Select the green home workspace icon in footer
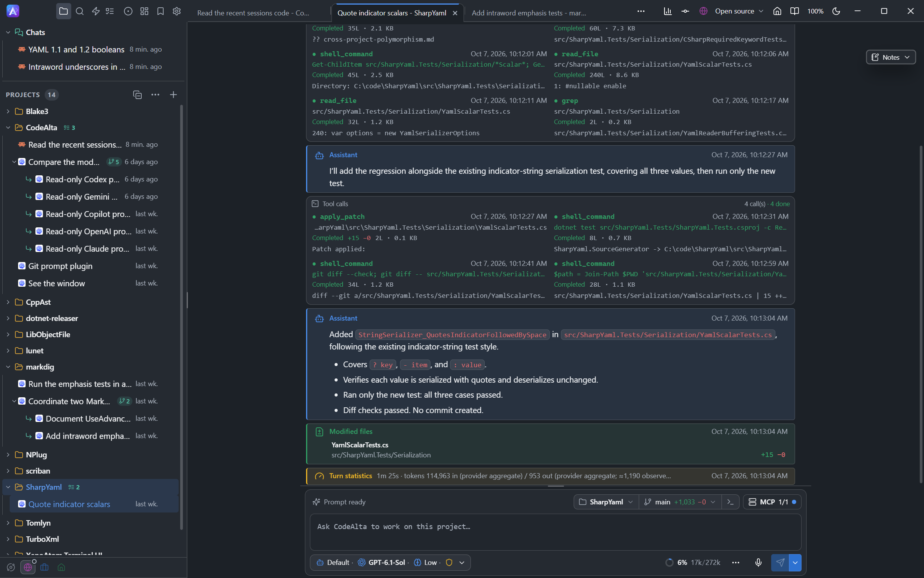The width and height of the screenshot is (924, 578). pos(61,567)
